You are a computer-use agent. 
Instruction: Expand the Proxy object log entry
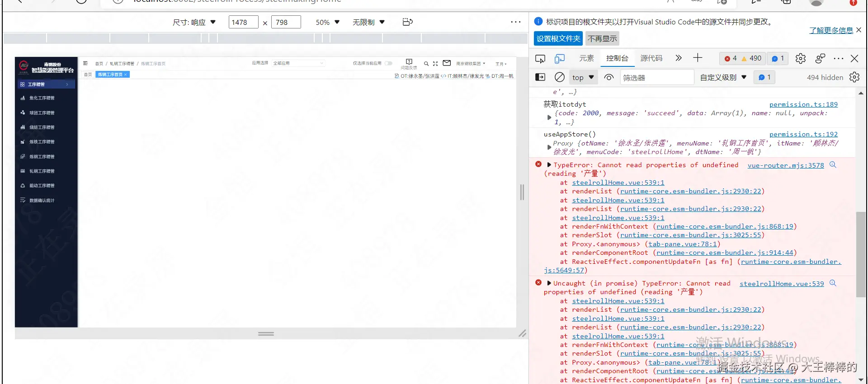click(549, 147)
